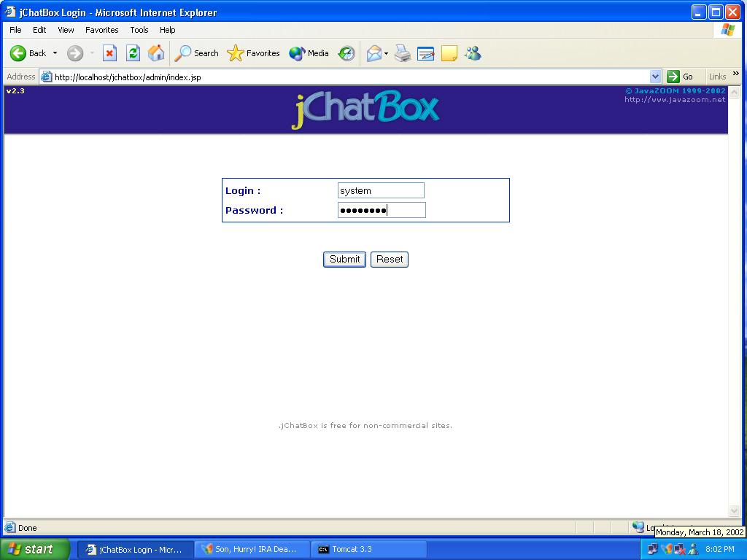
Task: Click the page icon beside the address URL
Action: pyautogui.click(x=46, y=77)
